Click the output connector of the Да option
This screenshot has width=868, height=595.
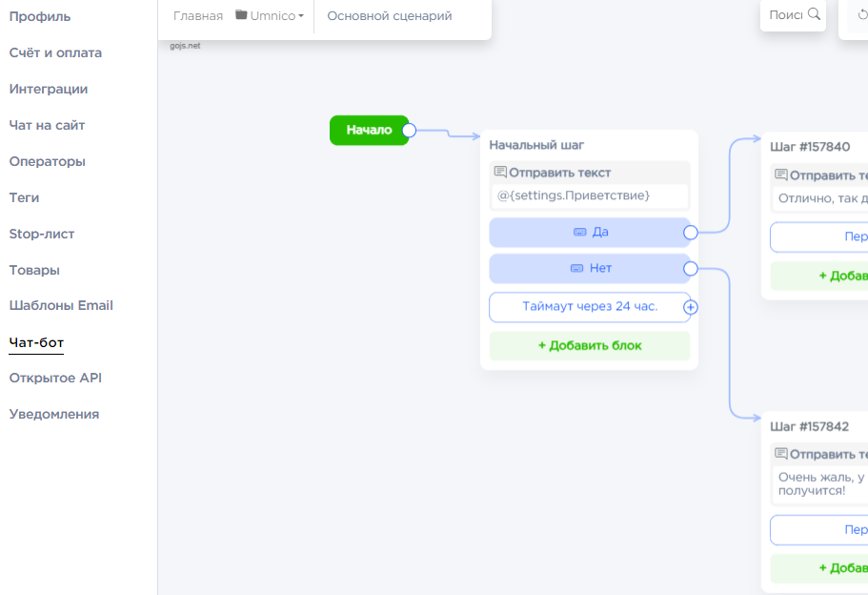point(691,232)
